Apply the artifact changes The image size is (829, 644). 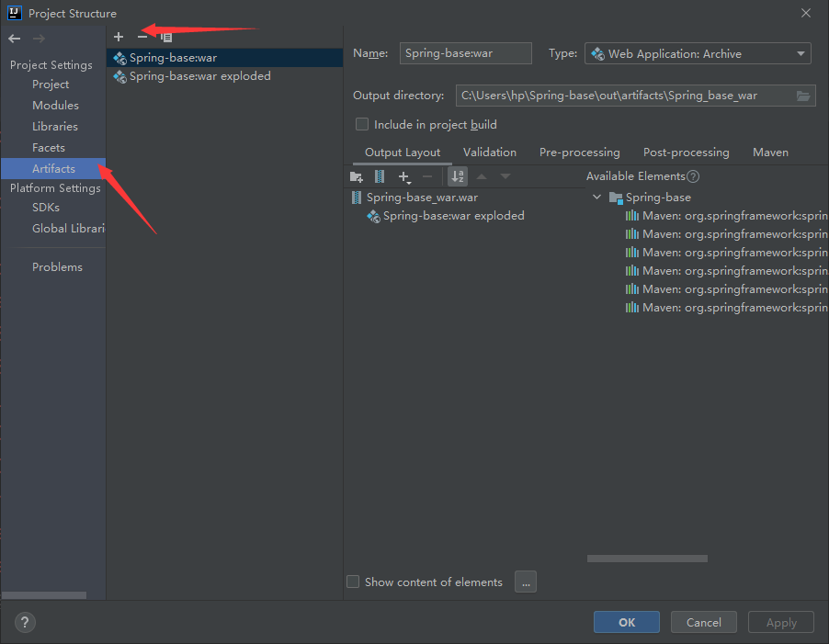click(x=780, y=622)
